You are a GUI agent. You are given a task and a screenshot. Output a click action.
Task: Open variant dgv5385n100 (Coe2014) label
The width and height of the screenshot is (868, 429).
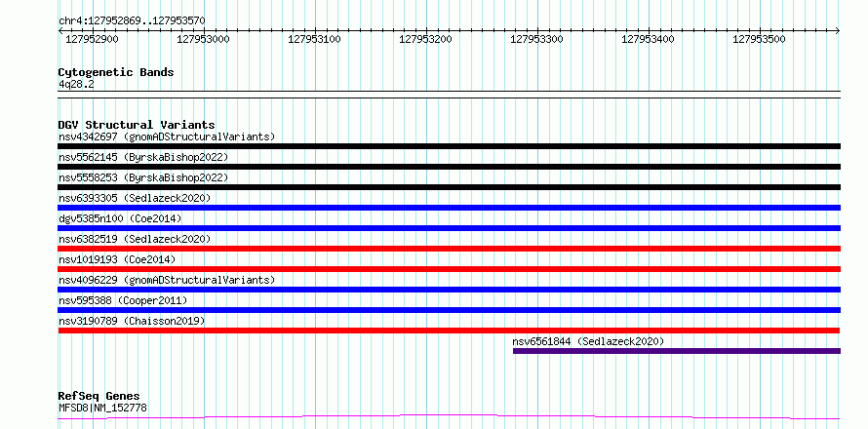click(120, 218)
